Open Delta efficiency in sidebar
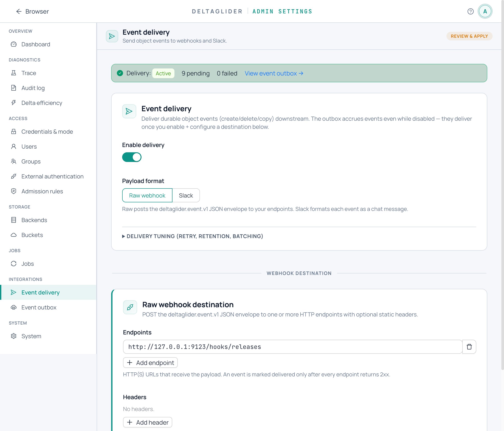 (x=48, y=103)
